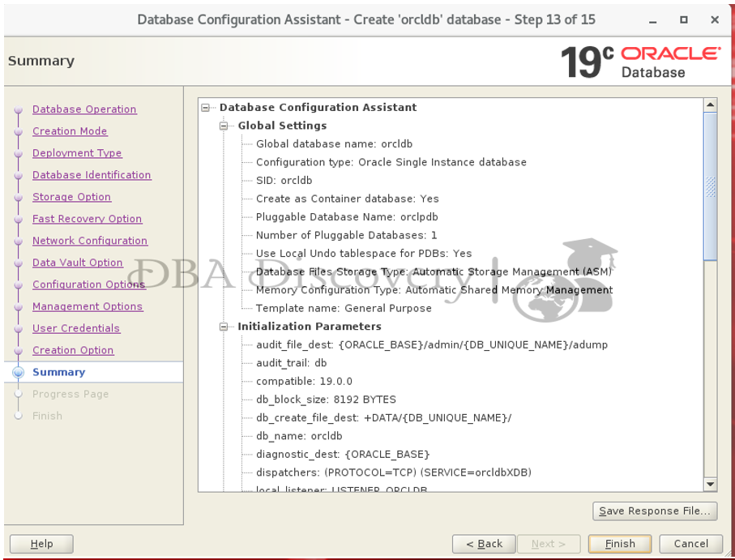Collapse the Initialization Parameters tree section
The width and height of the screenshot is (735, 560).
click(x=224, y=327)
